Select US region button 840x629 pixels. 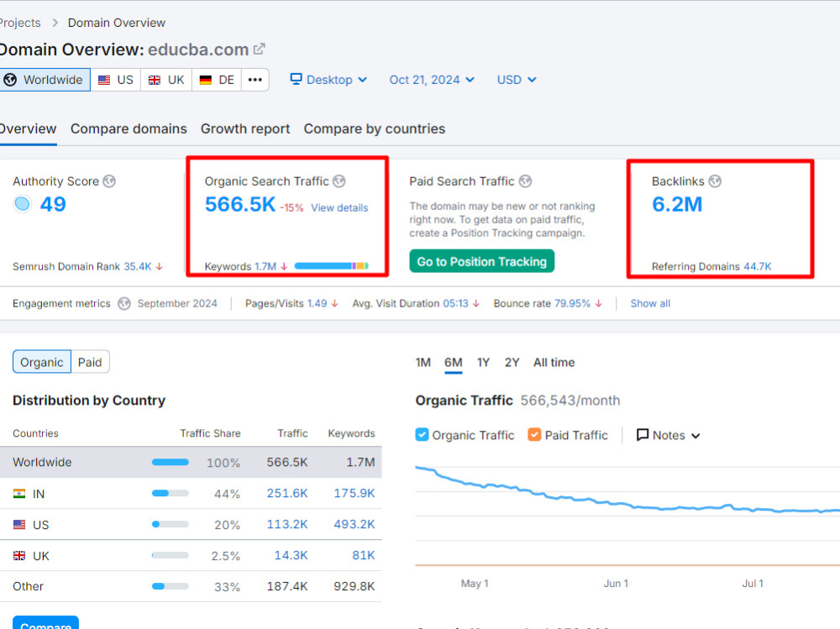pyautogui.click(x=116, y=80)
